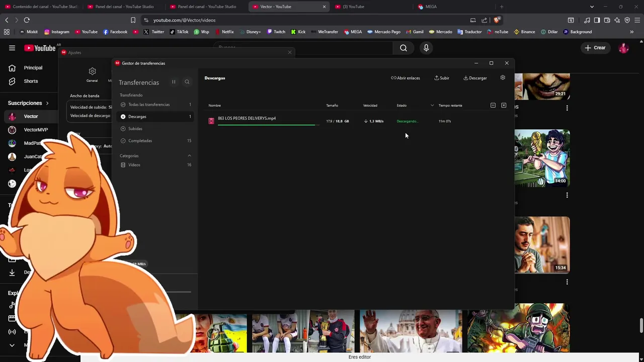This screenshot has height=362, width=644.
Task: Select the Subidas sidebar item
Action: click(x=155, y=129)
